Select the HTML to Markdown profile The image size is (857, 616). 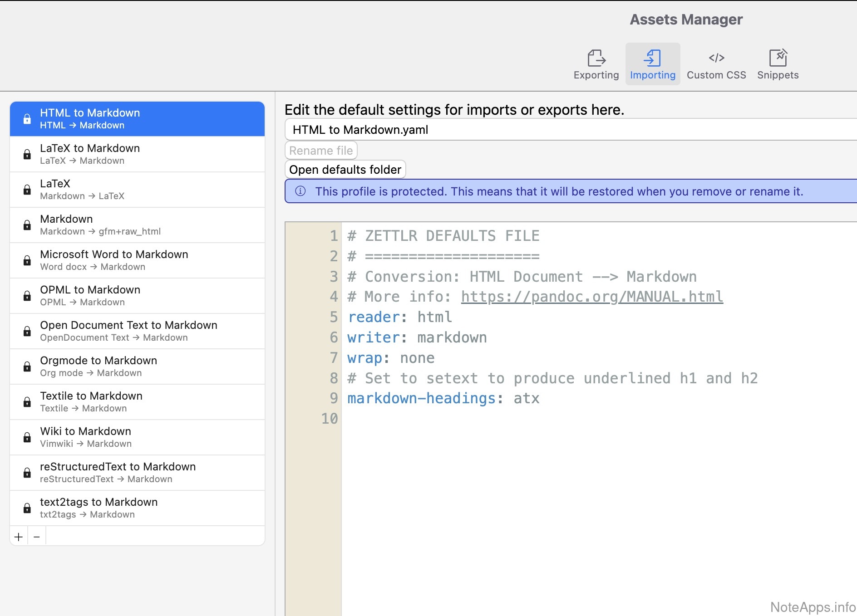coord(137,119)
